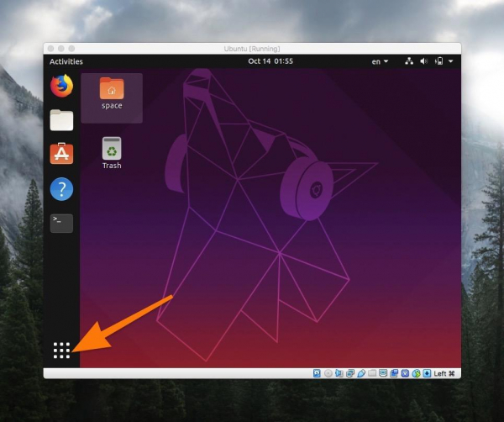This screenshot has width=504, height=422.
Task: Click the VirtualBox display settings icon
Action: click(x=383, y=373)
